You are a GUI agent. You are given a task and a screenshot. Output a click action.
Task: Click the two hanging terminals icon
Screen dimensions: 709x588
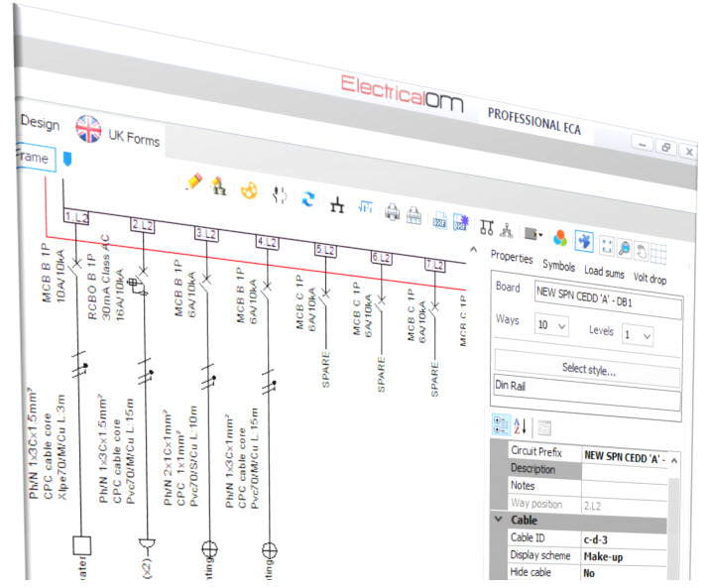click(487, 227)
